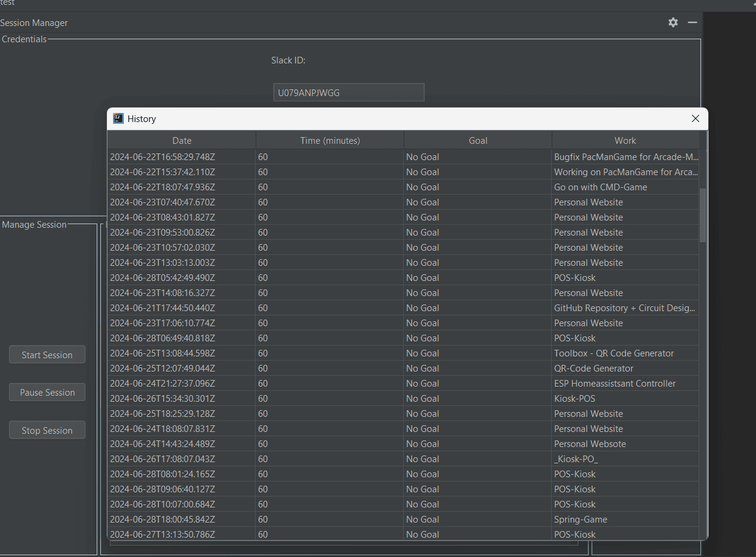Click the Goal column header
Viewport: 756px width, 557px height.
pyautogui.click(x=477, y=140)
